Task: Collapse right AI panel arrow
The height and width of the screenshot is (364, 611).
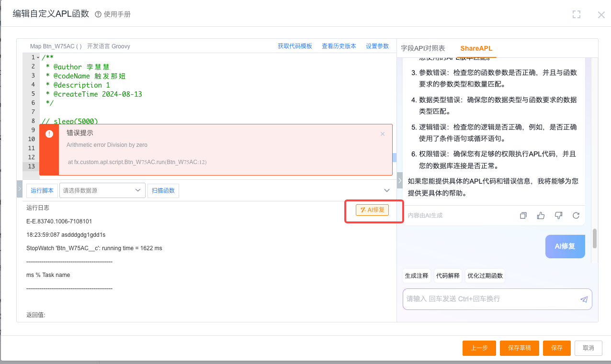Action: point(400,180)
